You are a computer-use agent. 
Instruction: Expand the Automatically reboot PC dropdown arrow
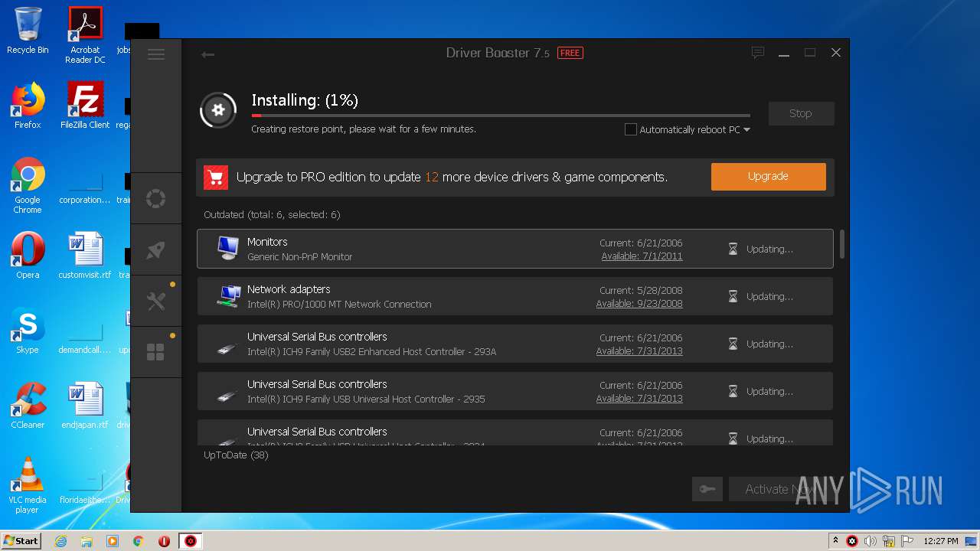tap(746, 130)
